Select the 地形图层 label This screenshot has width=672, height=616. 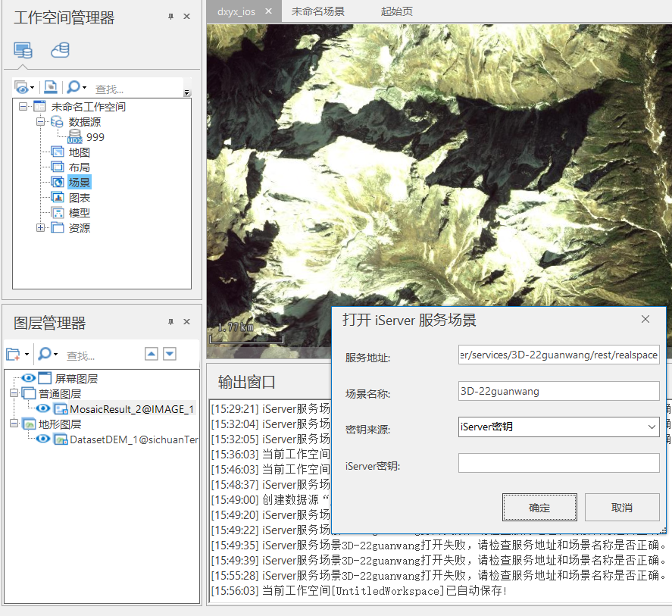click(60, 424)
